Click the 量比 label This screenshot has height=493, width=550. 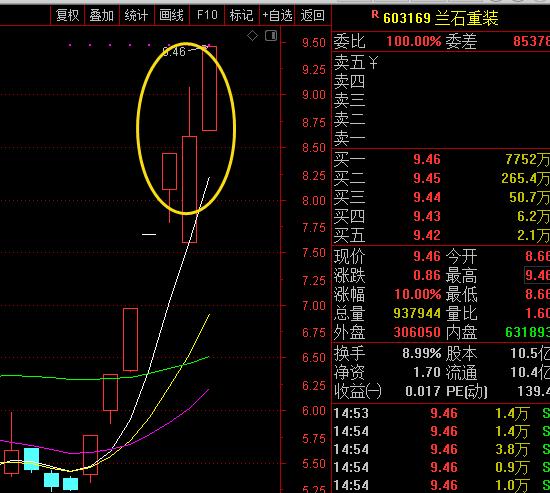tap(461, 313)
